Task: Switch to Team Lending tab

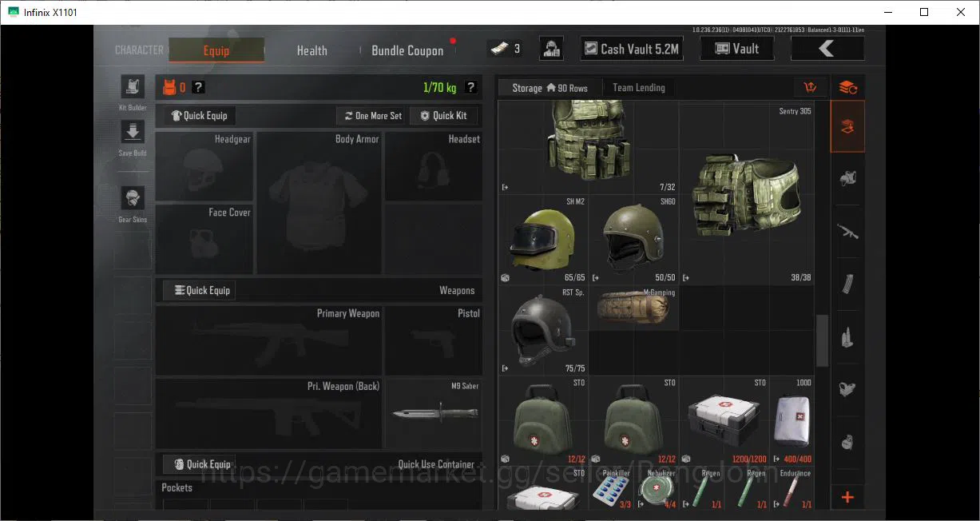Action: click(x=638, y=87)
